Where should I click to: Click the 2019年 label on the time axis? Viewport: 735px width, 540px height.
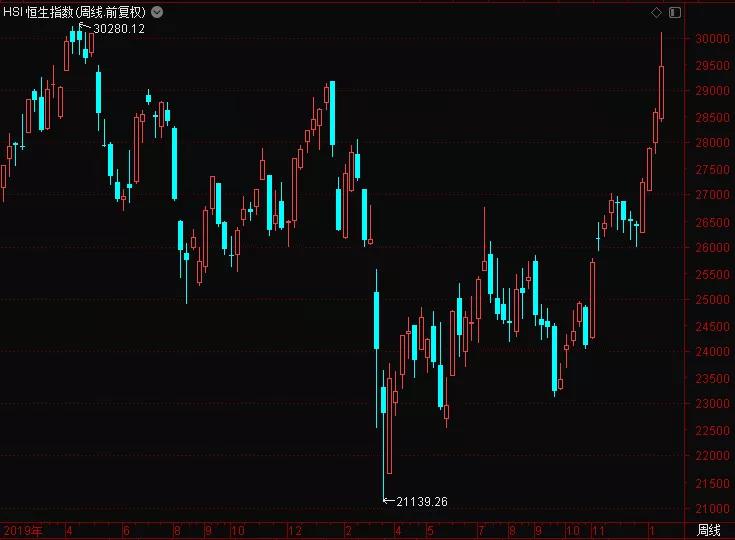[x=22, y=531]
